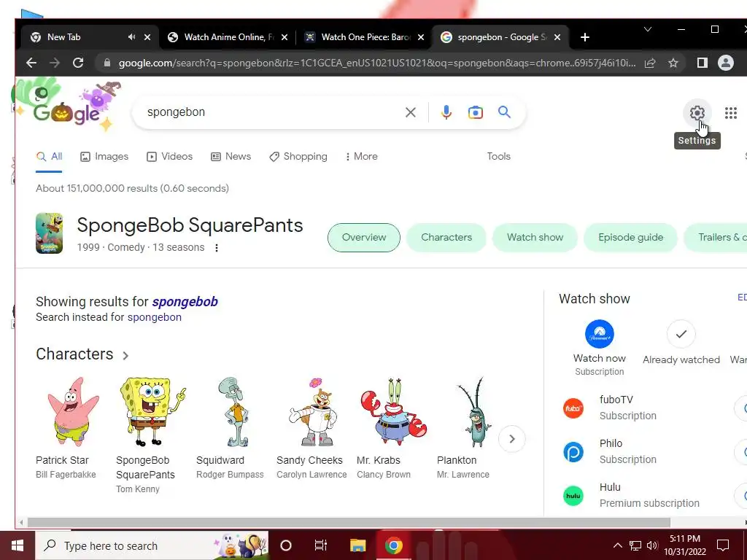Bookmark this page with the star
Screen dimensions: 747x560
tap(673, 63)
